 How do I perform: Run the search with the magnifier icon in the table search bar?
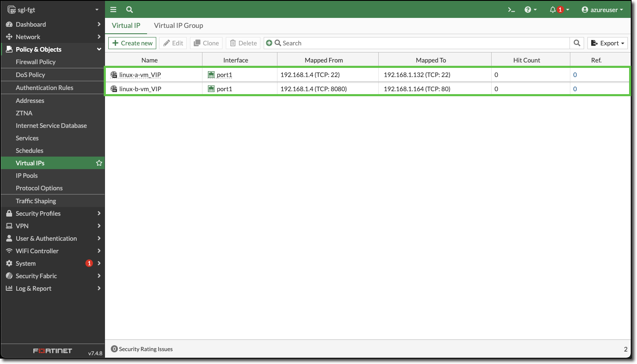click(x=577, y=43)
